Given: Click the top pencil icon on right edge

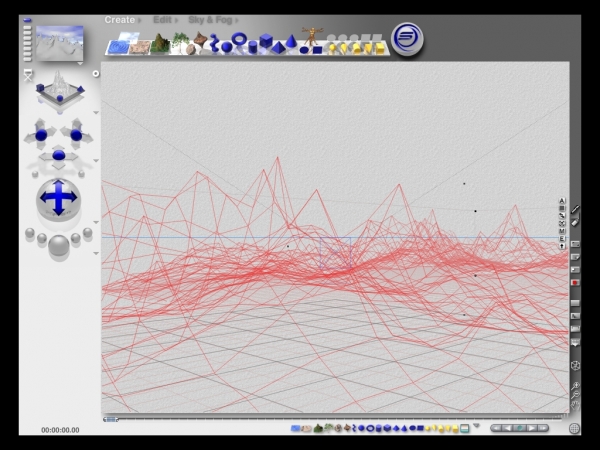Looking at the screenshot, I should coord(575,209).
